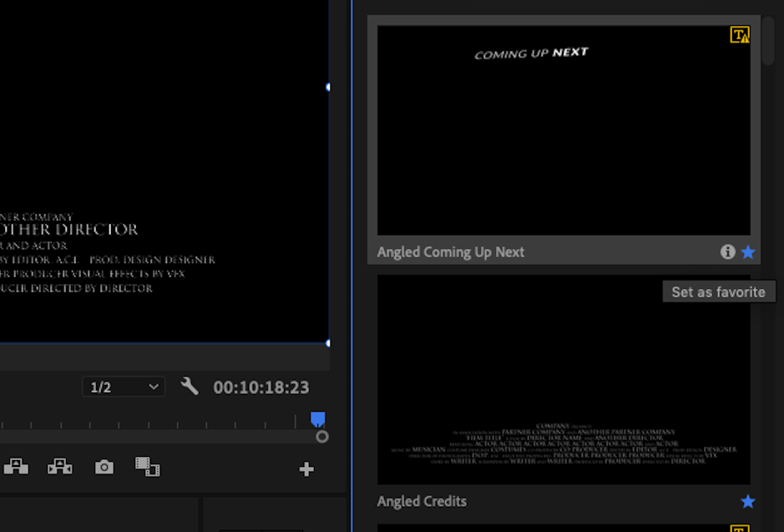Click missing font warning on Coming Up Next

tap(740, 35)
